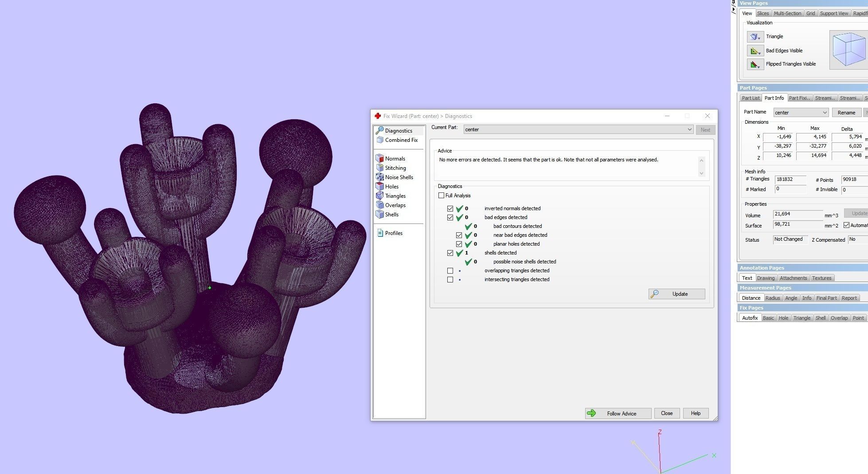Click the Status field showing Not Changed
The image size is (868, 474).
pos(790,239)
